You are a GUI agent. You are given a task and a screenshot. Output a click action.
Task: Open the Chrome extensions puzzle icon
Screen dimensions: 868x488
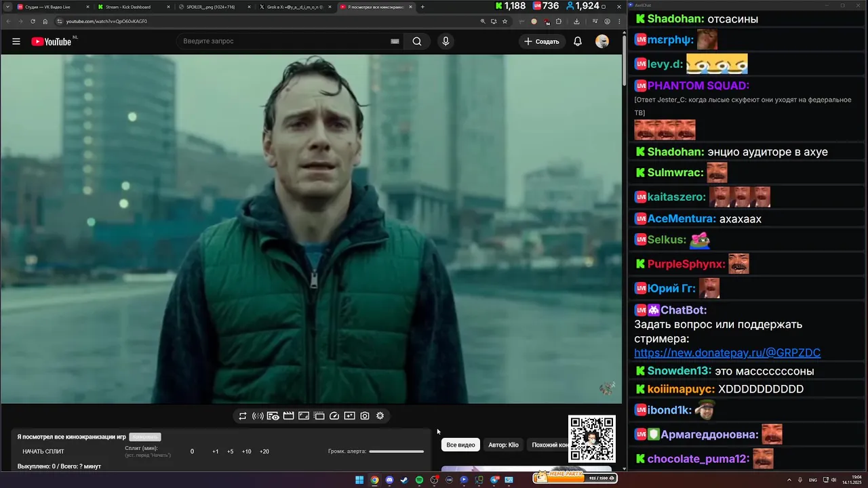559,21
